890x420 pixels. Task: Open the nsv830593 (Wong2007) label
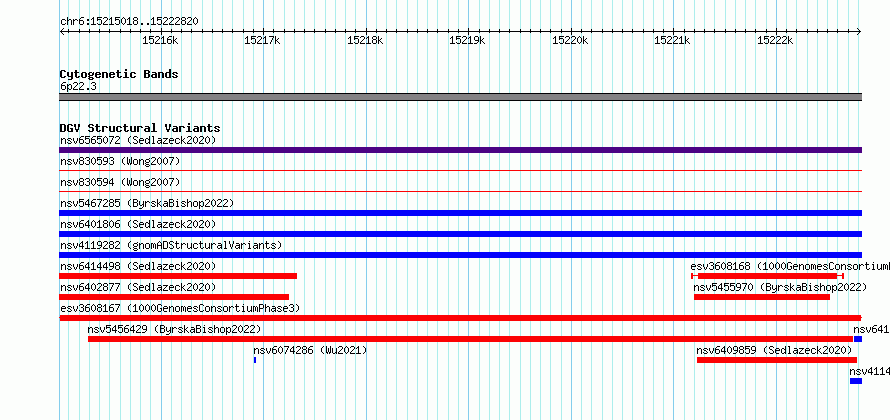click(x=120, y=162)
